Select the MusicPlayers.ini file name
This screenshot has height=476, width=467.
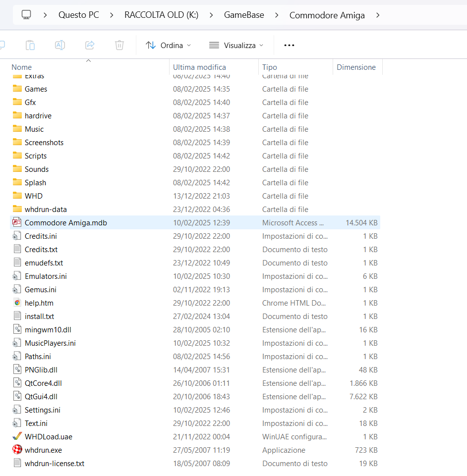pos(50,343)
